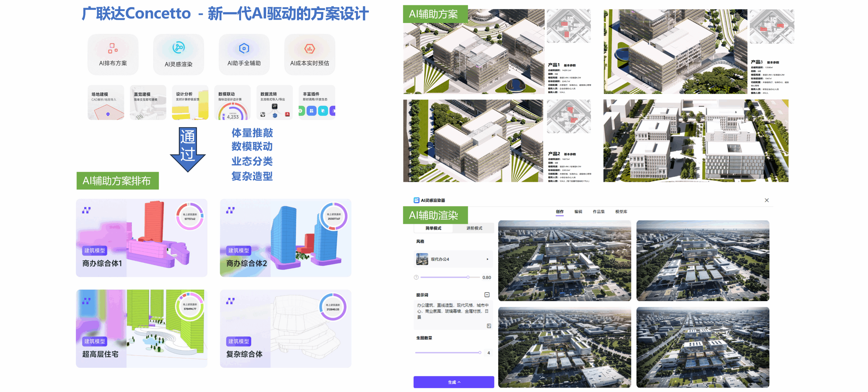The image size is (868, 392).
Task: Click the cyan plugin icon in 丰富插件
Action: coord(323,111)
